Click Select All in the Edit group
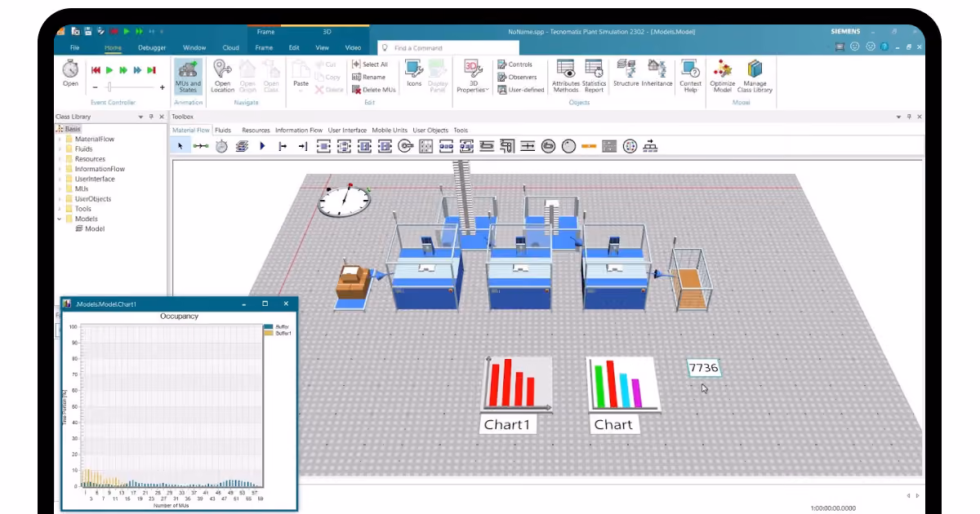Screen dimensions: 980x514 pos(370,64)
